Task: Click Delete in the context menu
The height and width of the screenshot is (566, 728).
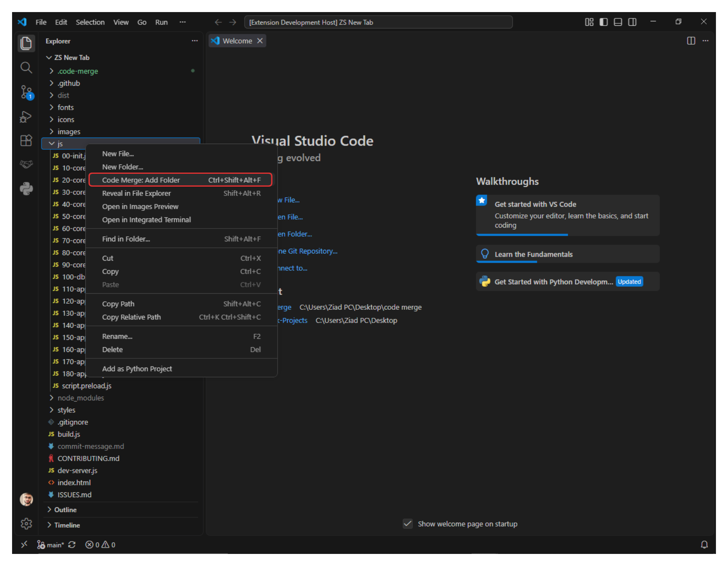Action: click(181, 350)
